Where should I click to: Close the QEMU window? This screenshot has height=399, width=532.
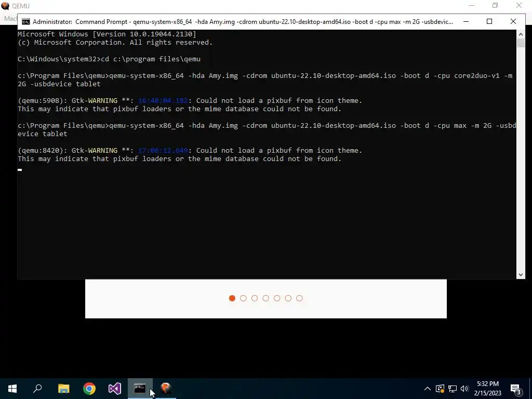(519, 5)
